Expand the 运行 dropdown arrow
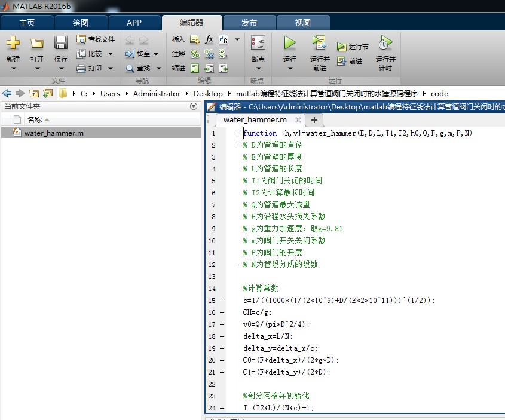The width and height of the screenshot is (505, 420). click(290, 68)
